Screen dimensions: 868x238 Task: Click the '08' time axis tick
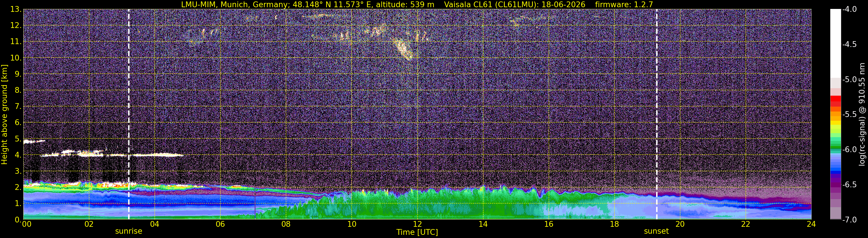click(286, 224)
